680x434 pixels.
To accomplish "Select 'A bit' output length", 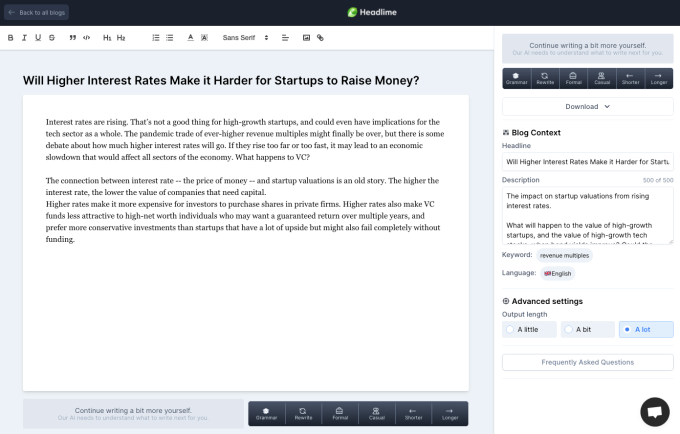I will [588, 330].
